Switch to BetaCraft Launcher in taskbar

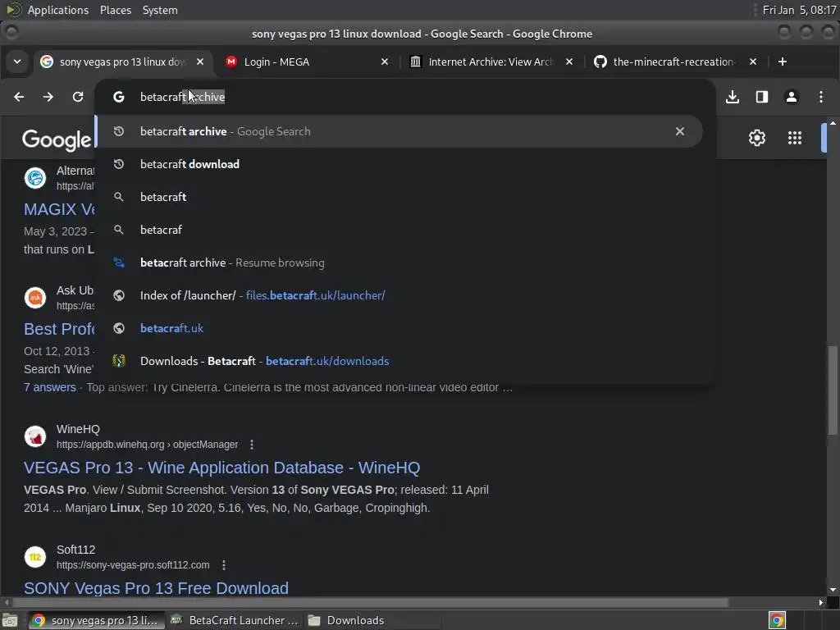[x=234, y=620]
